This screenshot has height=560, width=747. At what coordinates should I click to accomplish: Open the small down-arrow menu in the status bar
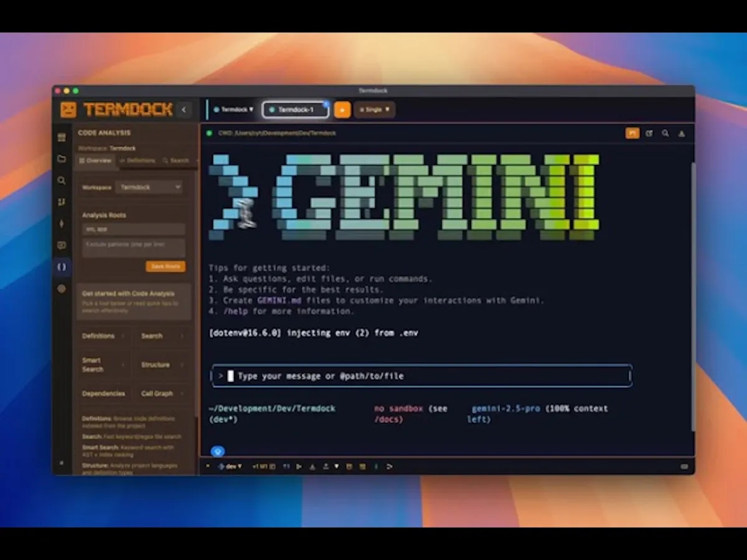pyautogui.click(x=337, y=466)
